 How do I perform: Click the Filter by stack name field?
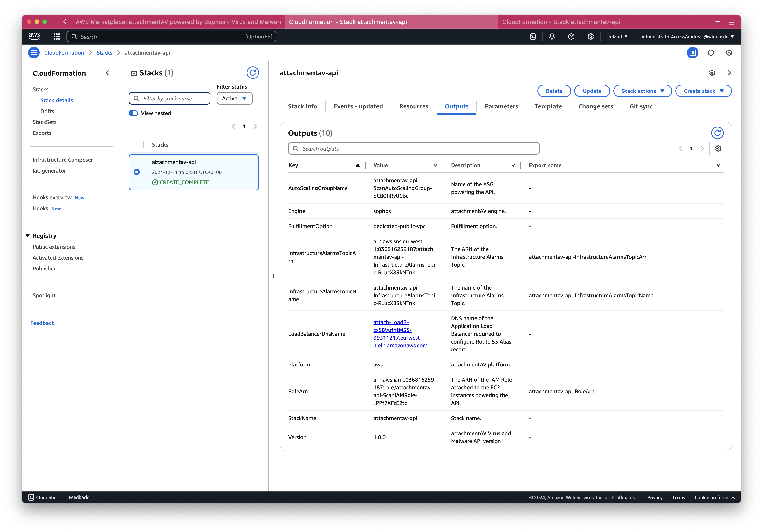(169, 98)
